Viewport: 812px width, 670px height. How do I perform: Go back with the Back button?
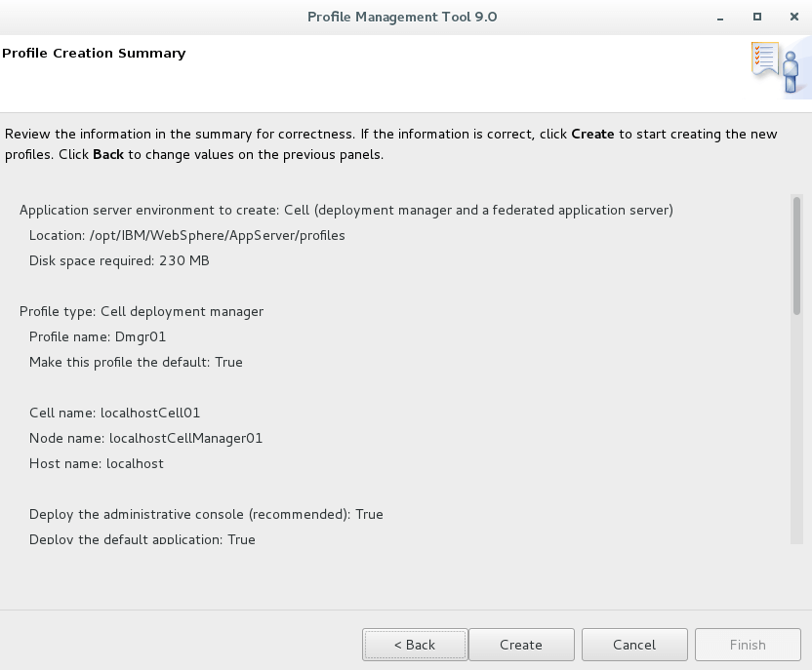pos(415,645)
